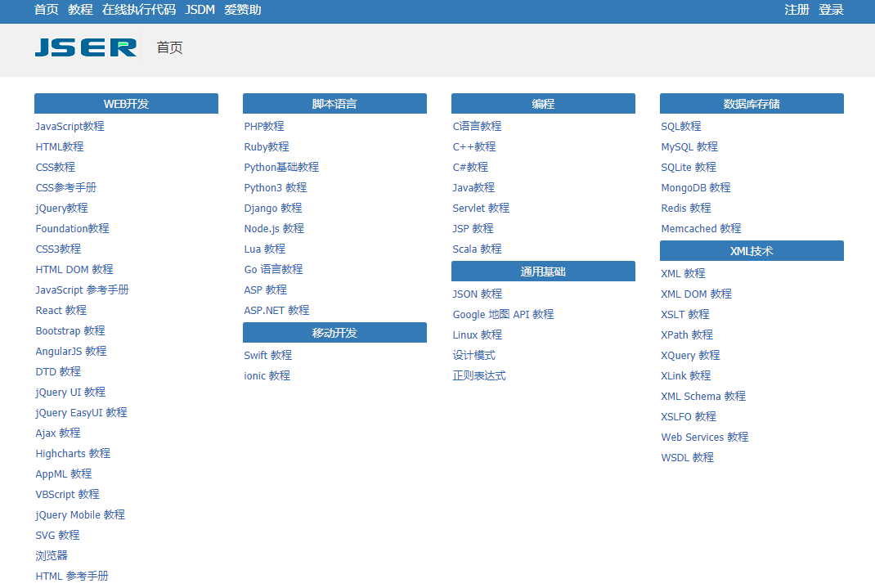The width and height of the screenshot is (875, 588).
Task: Open the 正则表达式 link
Action: point(479,375)
